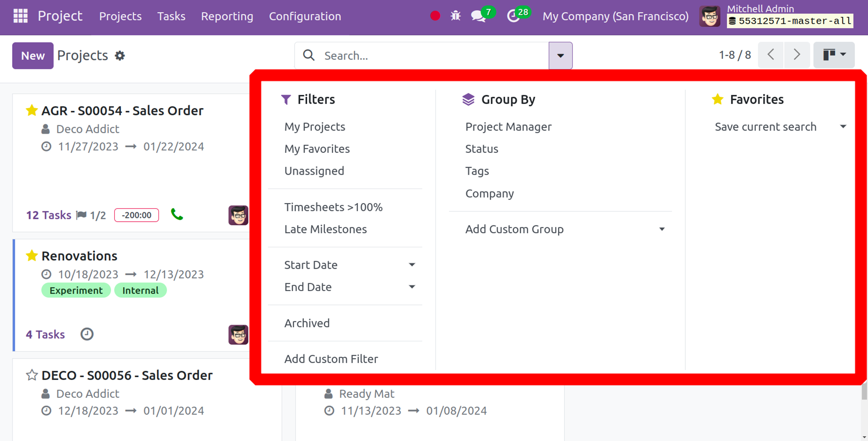Image resolution: width=868 pixels, height=441 pixels.
Task: Open the debug bug icon menu
Action: (455, 16)
